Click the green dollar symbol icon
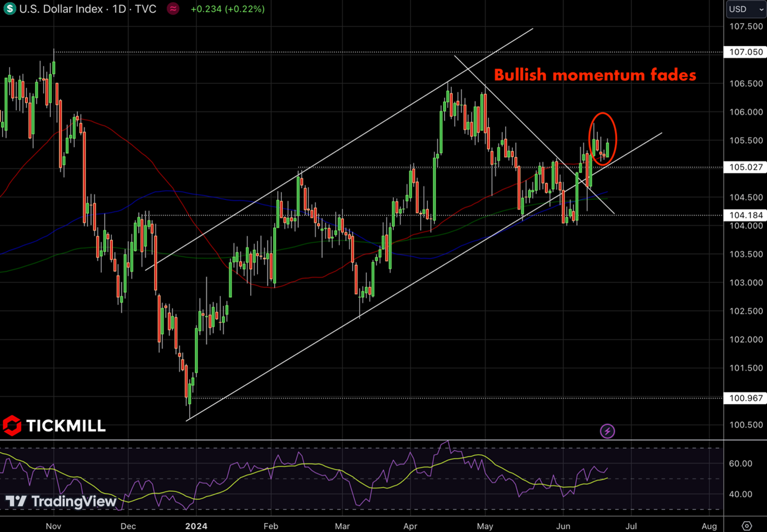This screenshot has height=532, width=767. pos(9,9)
